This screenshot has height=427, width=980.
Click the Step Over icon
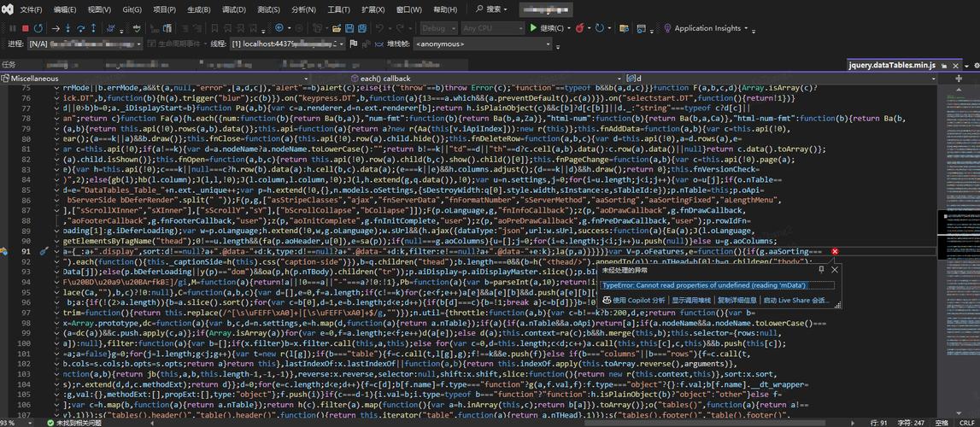80,28
